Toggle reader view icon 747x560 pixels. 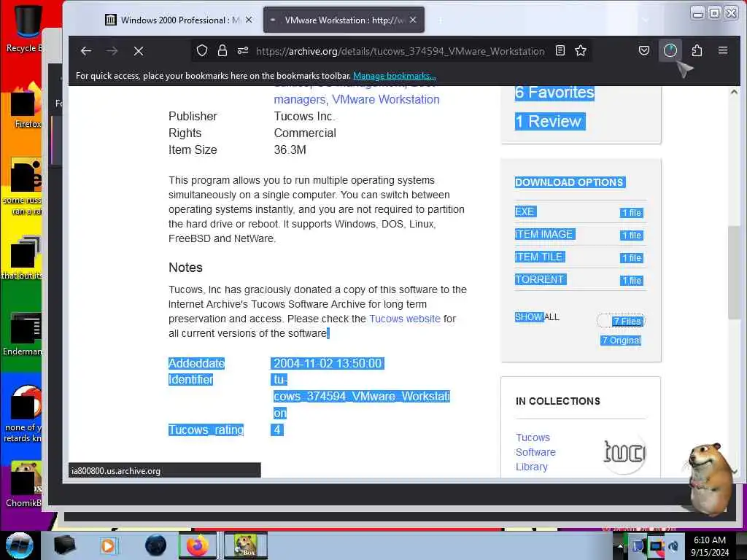pyautogui.click(x=560, y=50)
